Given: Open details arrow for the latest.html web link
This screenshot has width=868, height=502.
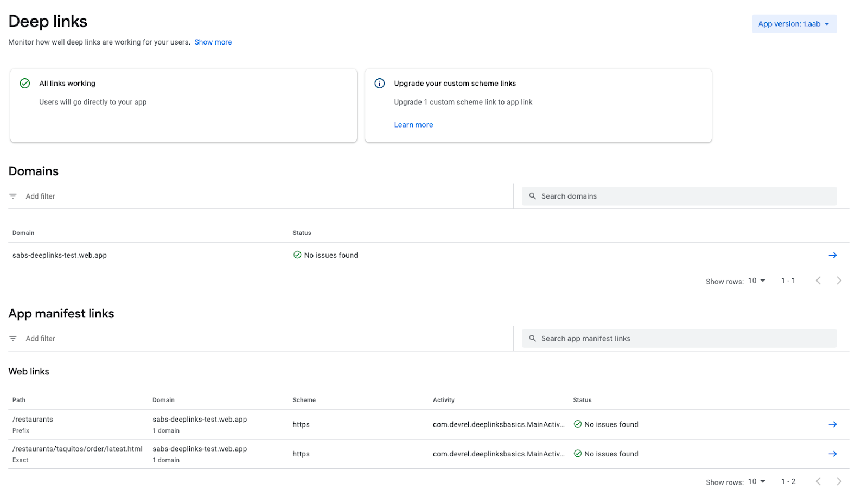Looking at the screenshot, I should (x=833, y=454).
